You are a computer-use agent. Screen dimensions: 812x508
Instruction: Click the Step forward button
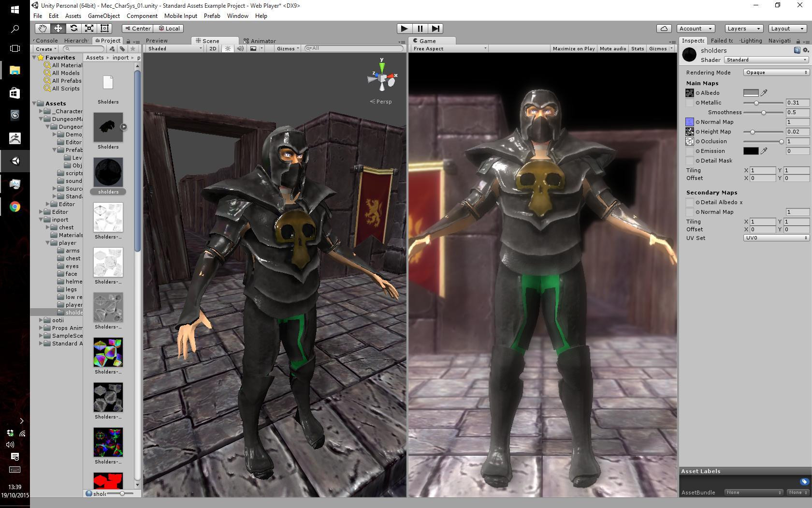tap(435, 29)
